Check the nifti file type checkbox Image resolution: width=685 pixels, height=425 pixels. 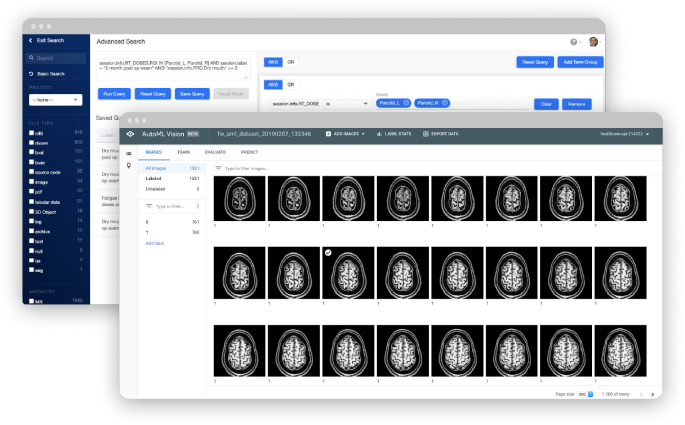pyautogui.click(x=30, y=133)
